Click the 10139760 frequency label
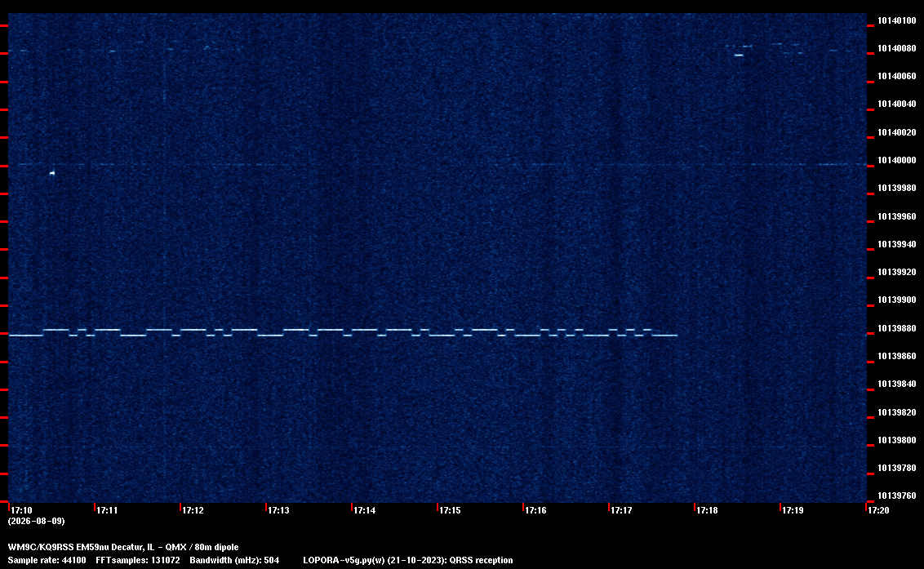This screenshot has width=924, height=569. [x=896, y=496]
